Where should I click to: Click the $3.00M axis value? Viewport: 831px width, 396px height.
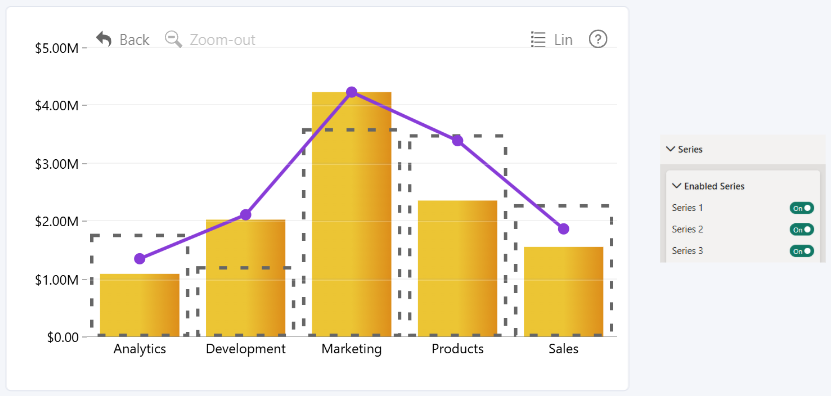click(57, 164)
